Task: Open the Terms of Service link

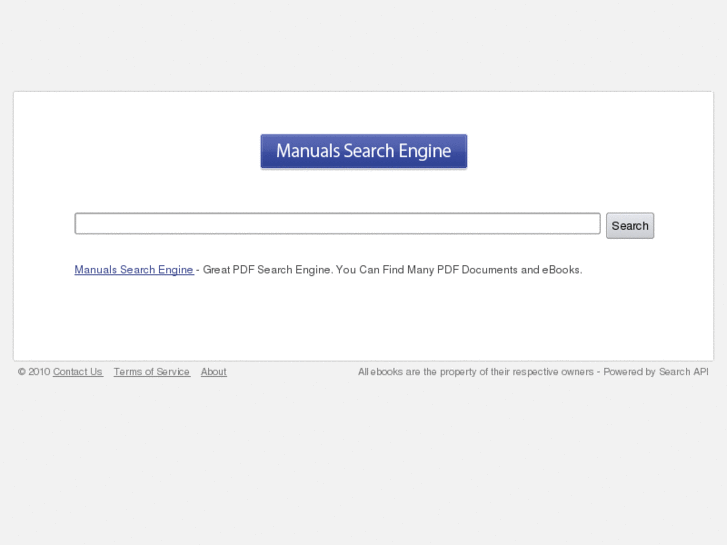Action: (x=152, y=372)
